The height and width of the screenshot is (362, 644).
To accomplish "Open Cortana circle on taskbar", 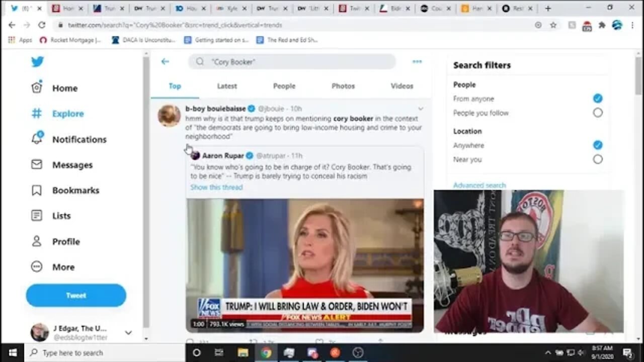I will pyautogui.click(x=197, y=352).
